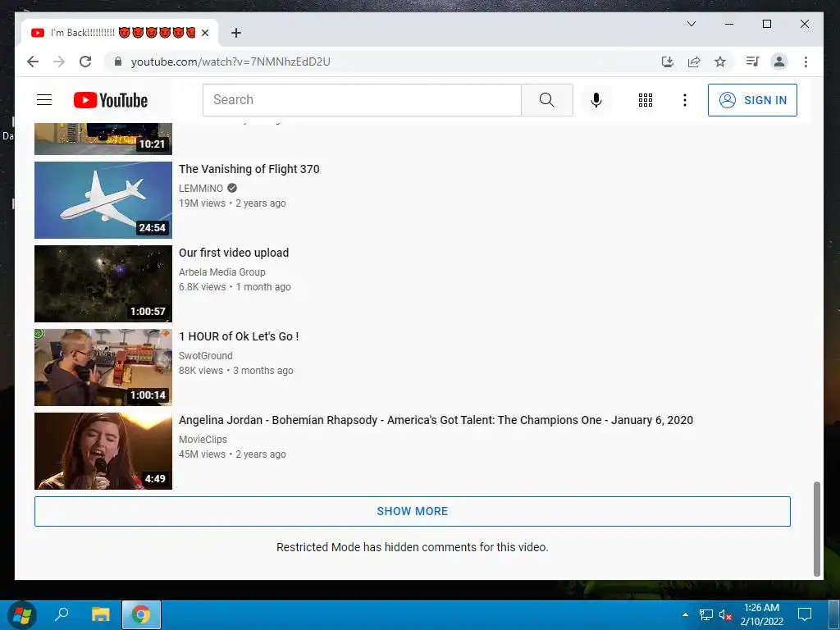Image resolution: width=840 pixels, height=630 pixels.
Task: Start voice search with microphone icon
Action: click(596, 99)
